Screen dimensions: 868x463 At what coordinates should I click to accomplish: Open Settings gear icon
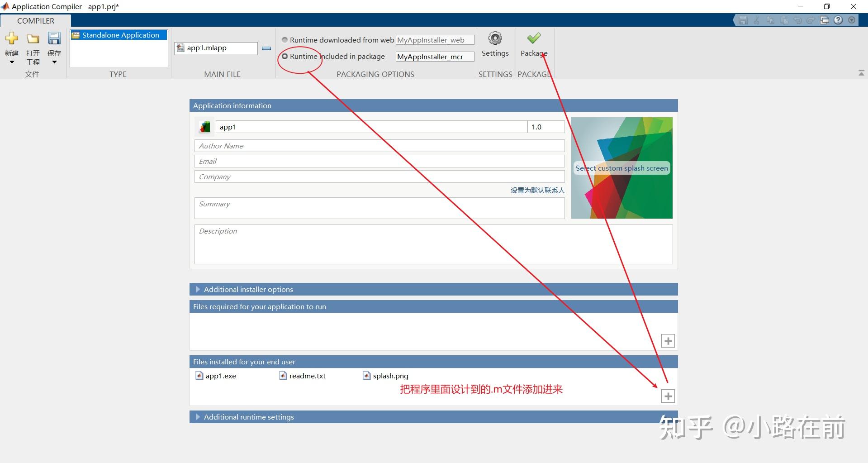click(x=495, y=38)
